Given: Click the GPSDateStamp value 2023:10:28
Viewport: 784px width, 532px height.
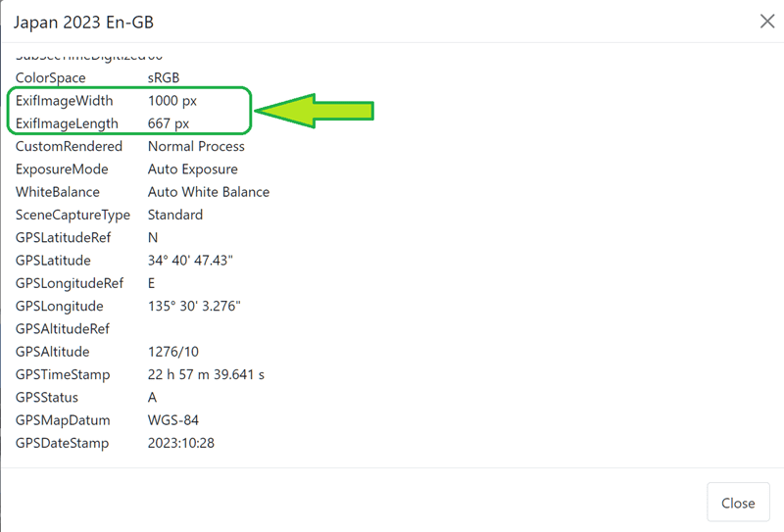Looking at the screenshot, I should 180,443.
